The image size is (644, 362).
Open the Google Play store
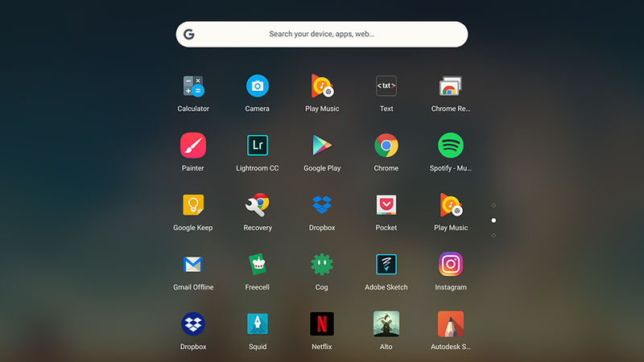(322, 146)
